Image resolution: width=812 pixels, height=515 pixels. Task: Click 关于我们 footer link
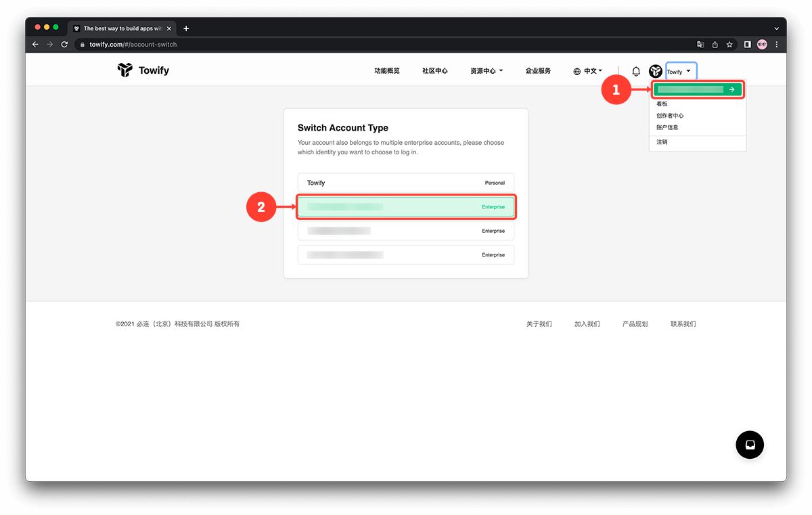[539, 324]
